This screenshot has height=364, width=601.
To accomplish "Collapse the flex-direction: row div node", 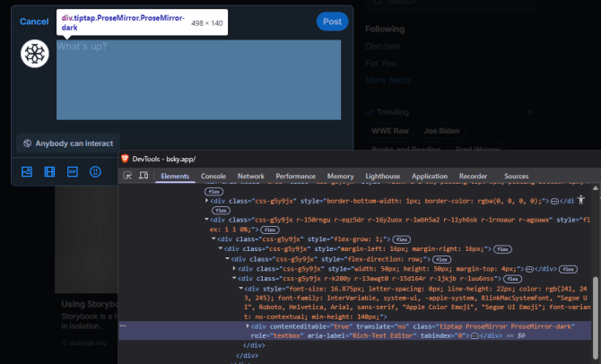I will click(x=228, y=259).
